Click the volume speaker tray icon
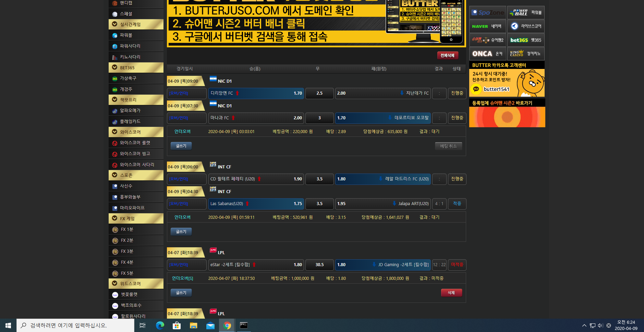The image size is (644, 332). [600, 325]
